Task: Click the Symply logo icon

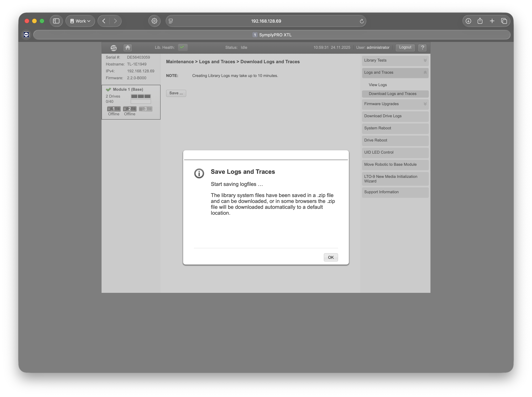Action: coord(113,48)
